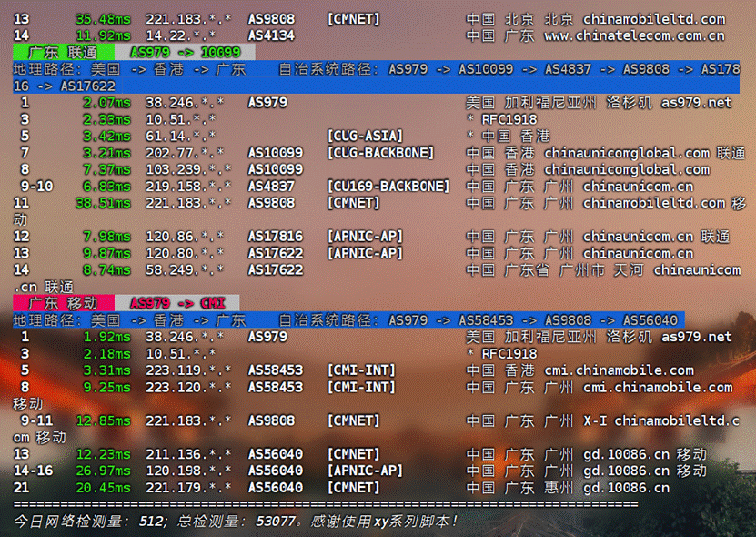Click the 今日网络检测量 statistics line
The image size is (756, 537).
[x=235, y=522]
